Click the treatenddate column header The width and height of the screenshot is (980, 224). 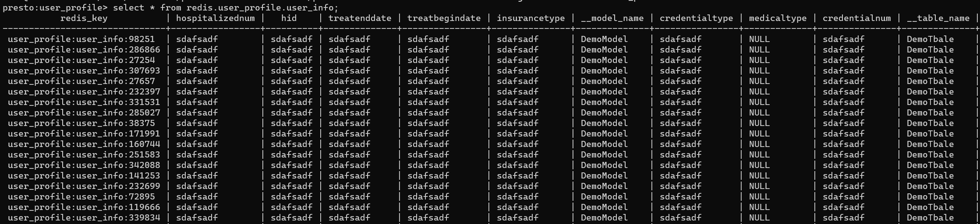click(x=360, y=18)
